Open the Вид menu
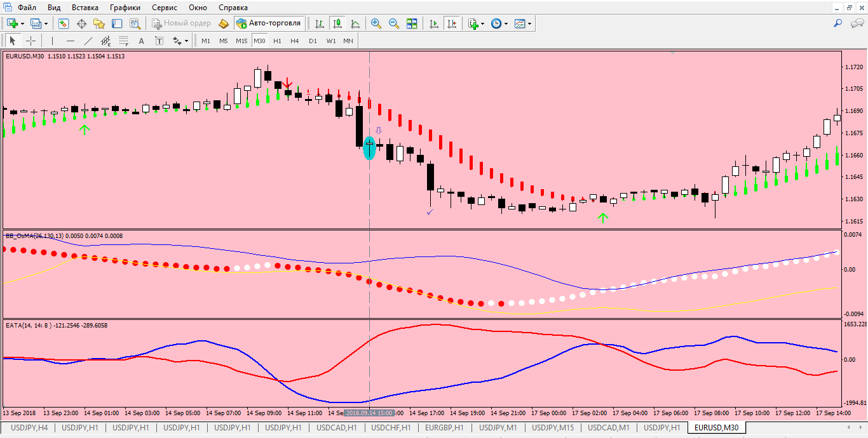This screenshot has height=438, width=868. pyautogui.click(x=54, y=8)
